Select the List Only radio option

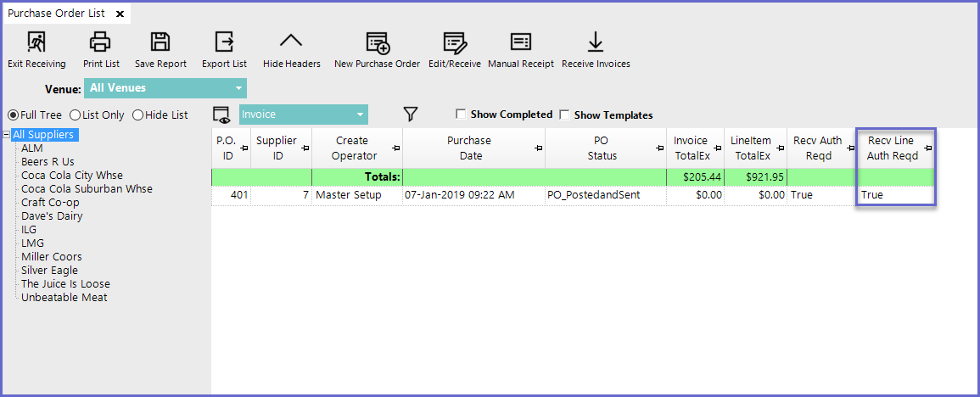point(75,115)
